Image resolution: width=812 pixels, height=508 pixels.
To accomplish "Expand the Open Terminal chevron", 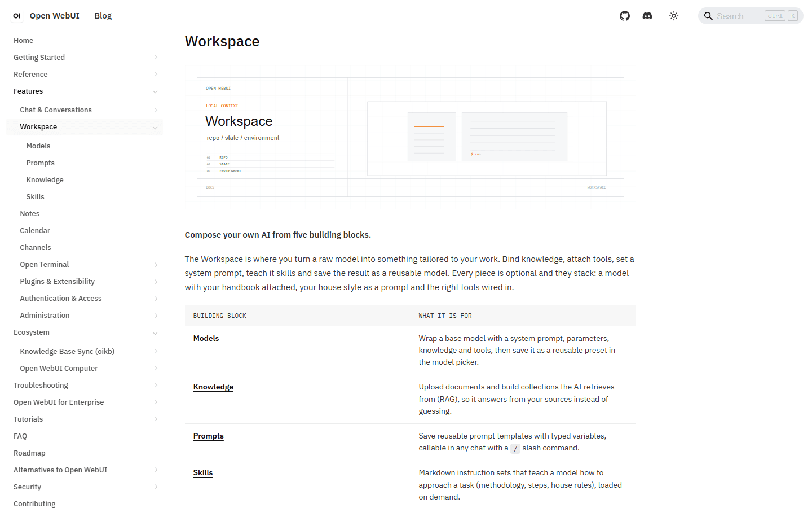I will click(156, 265).
